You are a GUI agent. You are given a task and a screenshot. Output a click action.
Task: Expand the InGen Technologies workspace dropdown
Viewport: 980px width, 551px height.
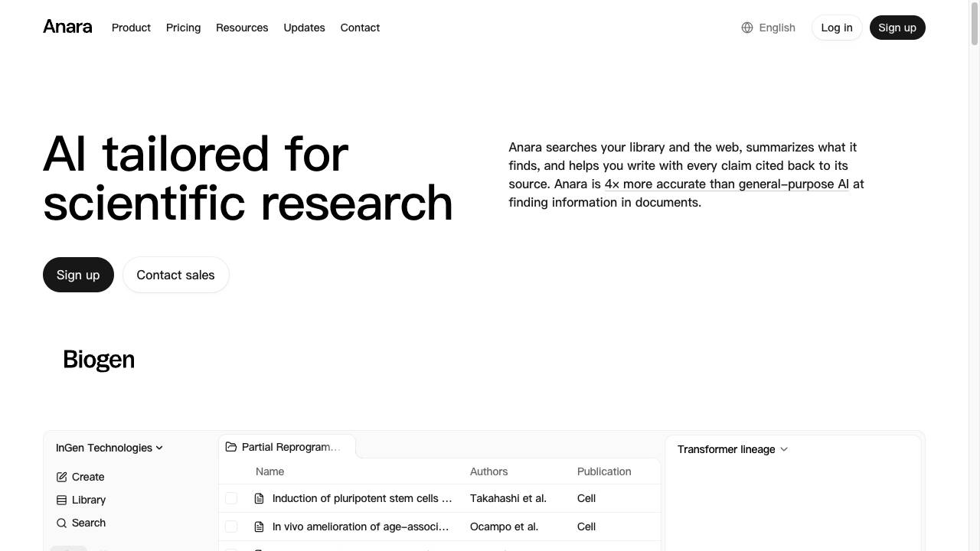pyautogui.click(x=109, y=448)
